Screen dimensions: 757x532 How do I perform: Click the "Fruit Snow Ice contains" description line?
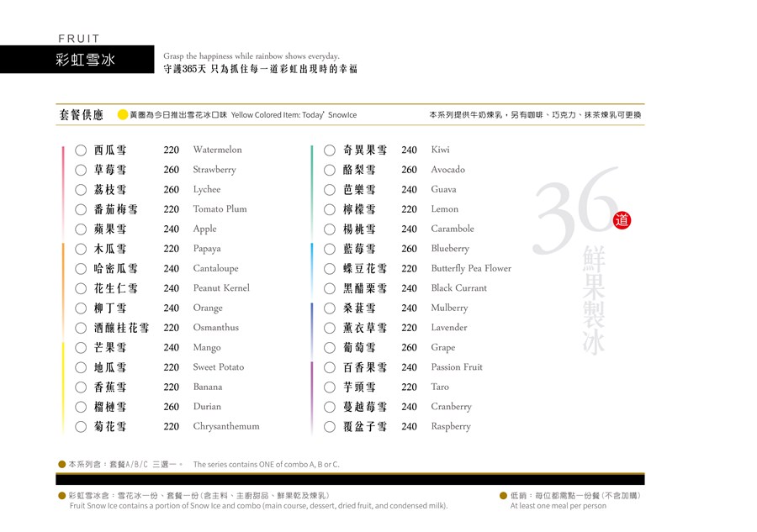(258, 506)
